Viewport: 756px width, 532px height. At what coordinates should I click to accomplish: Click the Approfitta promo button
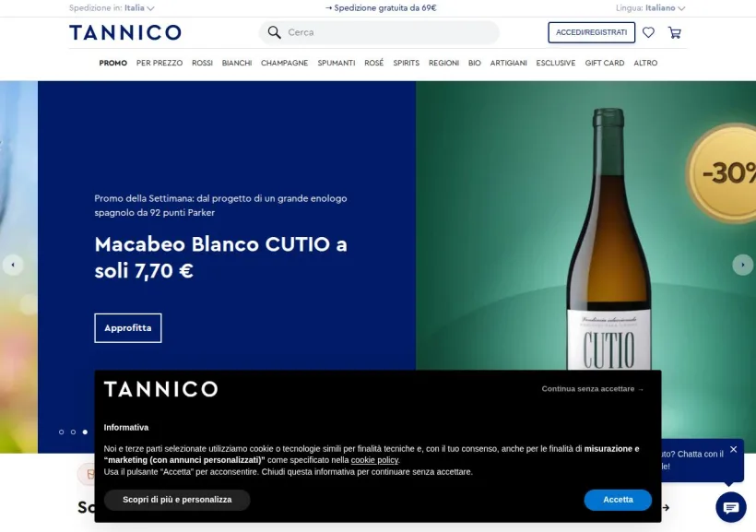[128, 328]
